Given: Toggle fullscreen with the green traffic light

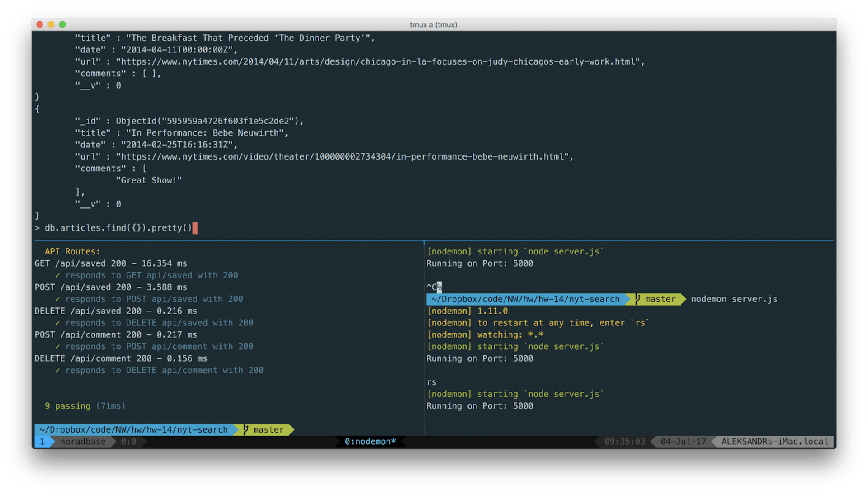Looking at the screenshot, I should 62,24.
